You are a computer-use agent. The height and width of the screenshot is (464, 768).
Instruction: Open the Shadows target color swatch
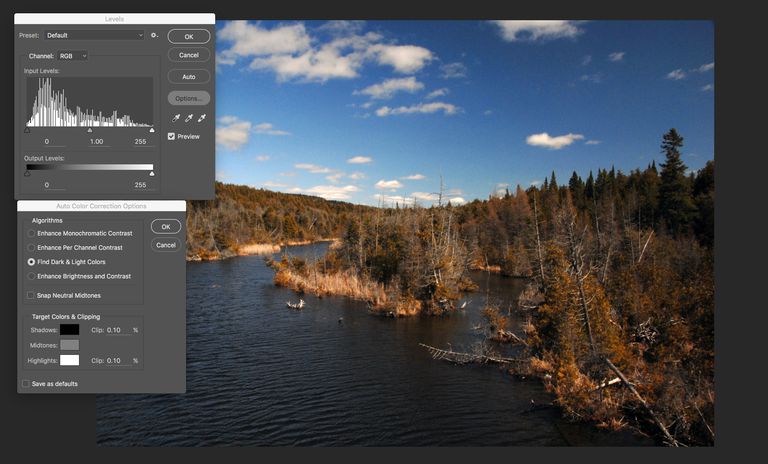(x=69, y=329)
